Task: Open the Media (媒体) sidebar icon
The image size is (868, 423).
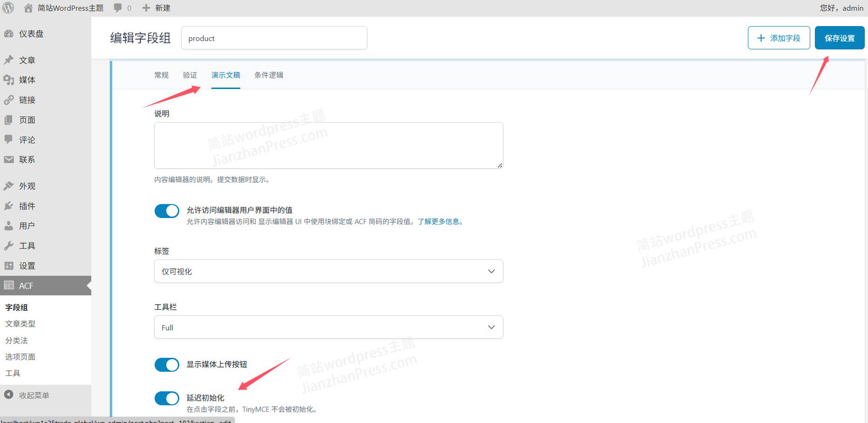Action: pos(9,80)
